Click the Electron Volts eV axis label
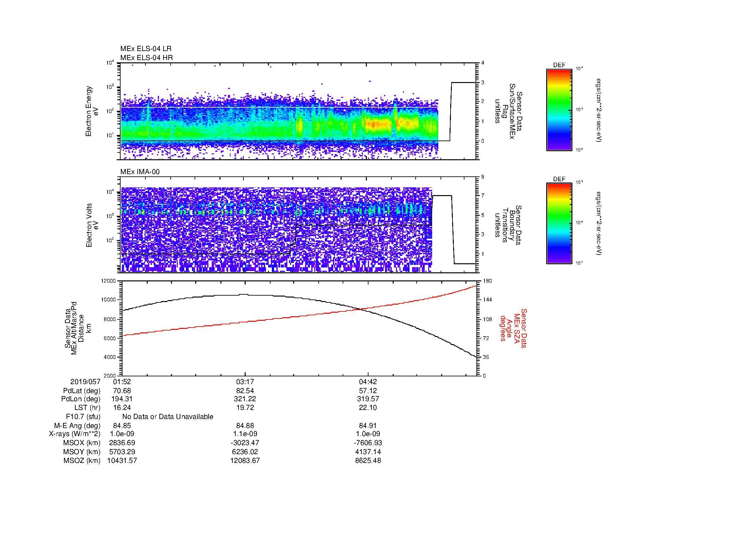The image size is (756, 534). click(92, 225)
